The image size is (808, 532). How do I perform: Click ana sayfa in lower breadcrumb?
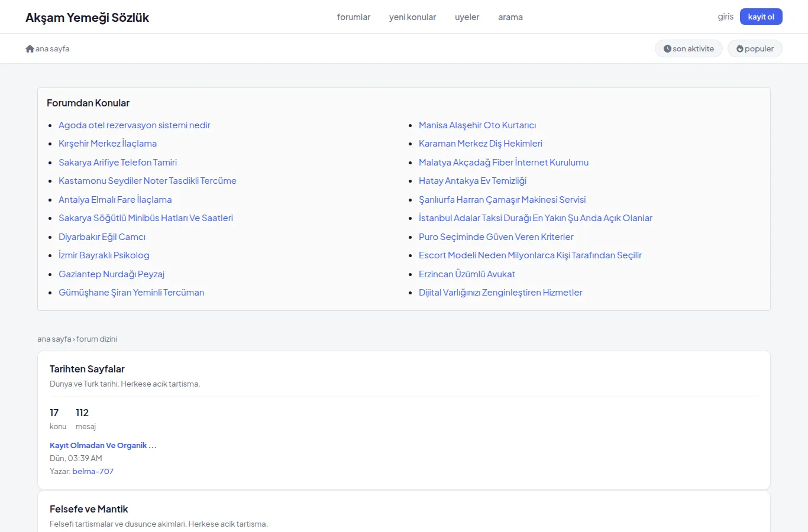54,339
